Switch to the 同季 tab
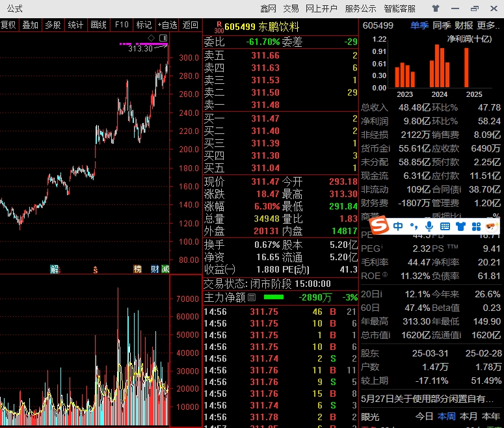Screen dimensions: 504x428 pos(442,25)
